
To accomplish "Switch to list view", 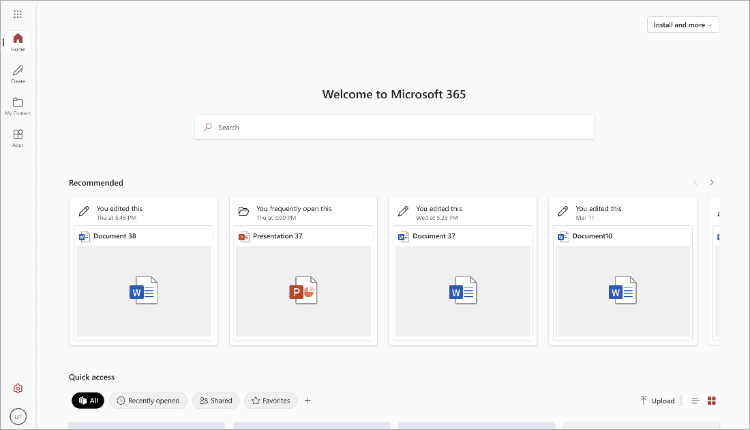I will click(x=695, y=401).
